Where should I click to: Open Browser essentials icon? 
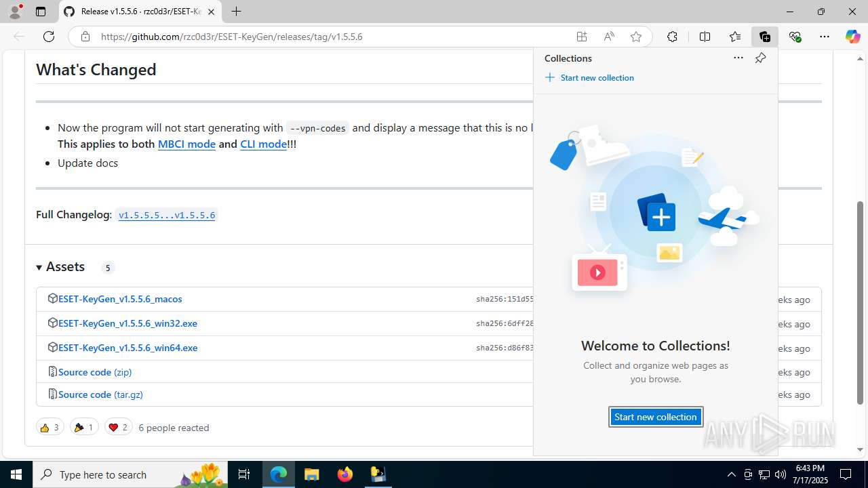point(795,37)
